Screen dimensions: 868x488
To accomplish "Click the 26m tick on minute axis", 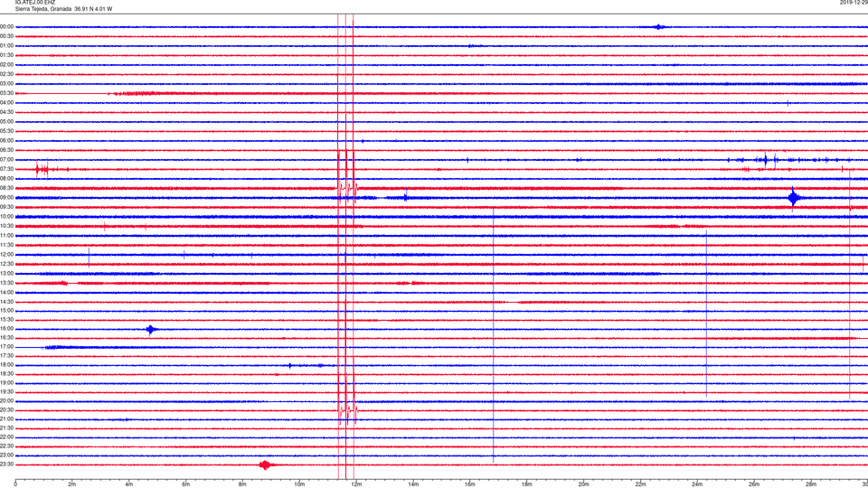I will [754, 484].
